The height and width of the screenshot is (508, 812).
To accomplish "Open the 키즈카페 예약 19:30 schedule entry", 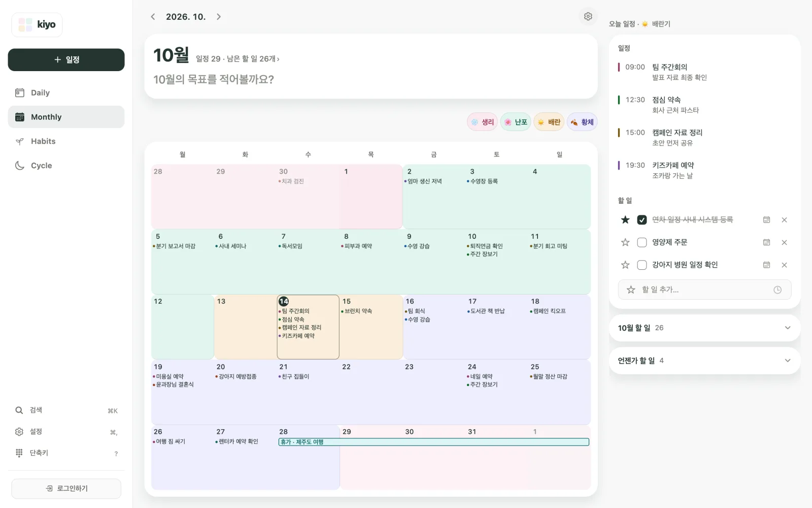I will coord(704,171).
